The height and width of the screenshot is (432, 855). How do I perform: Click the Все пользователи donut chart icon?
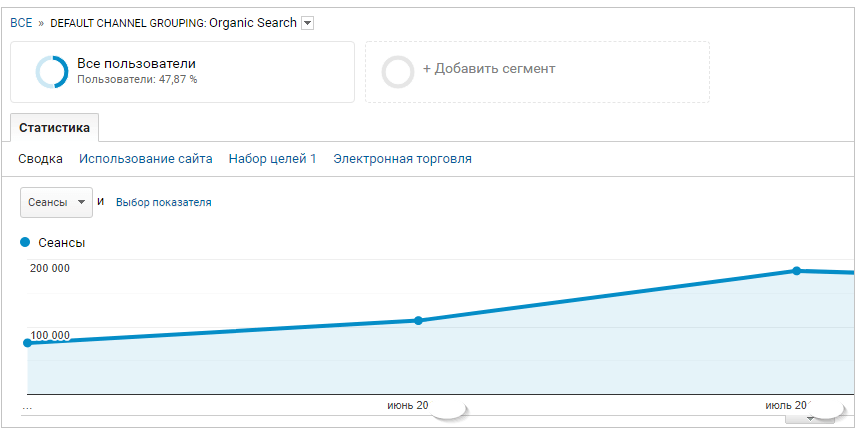tap(51, 72)
